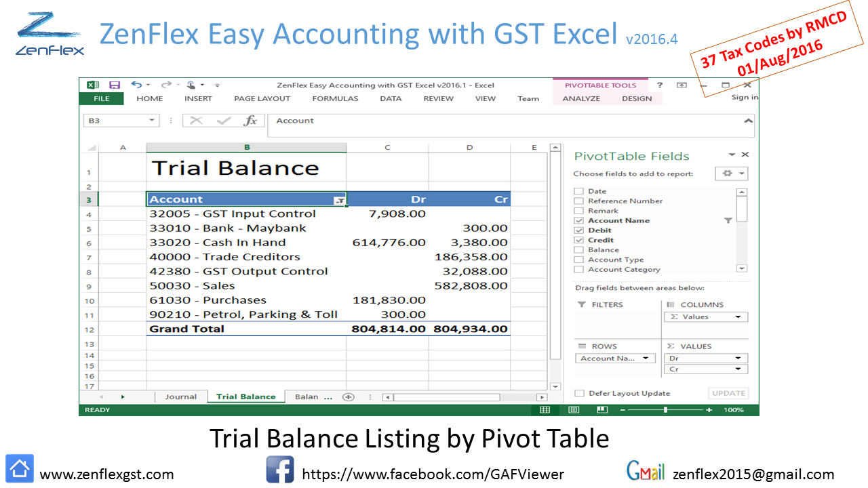Click the Undo arrow icon
Screen dimensions: 868x488
(x=136, y=85)
